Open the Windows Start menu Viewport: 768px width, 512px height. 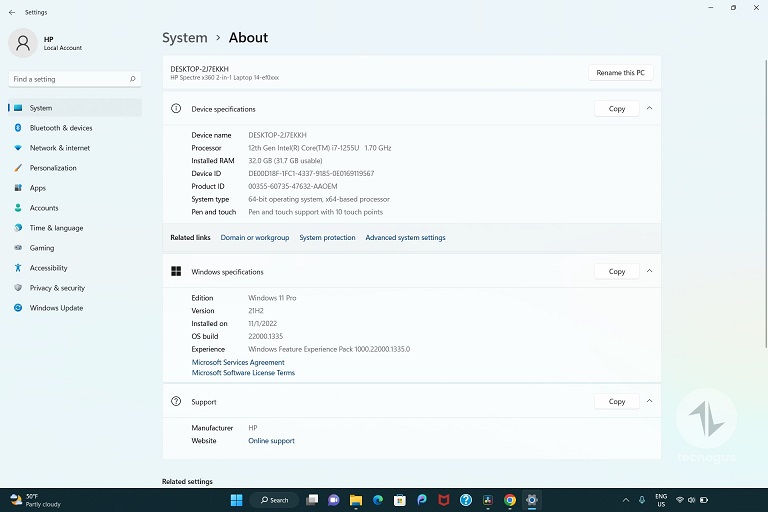pyautogui.click(x=237, y=500)
